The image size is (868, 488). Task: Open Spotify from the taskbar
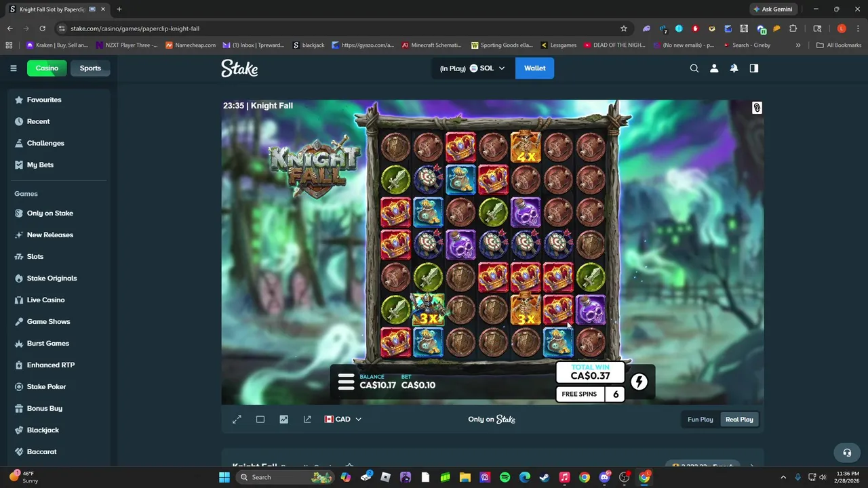tap(505, 477)
